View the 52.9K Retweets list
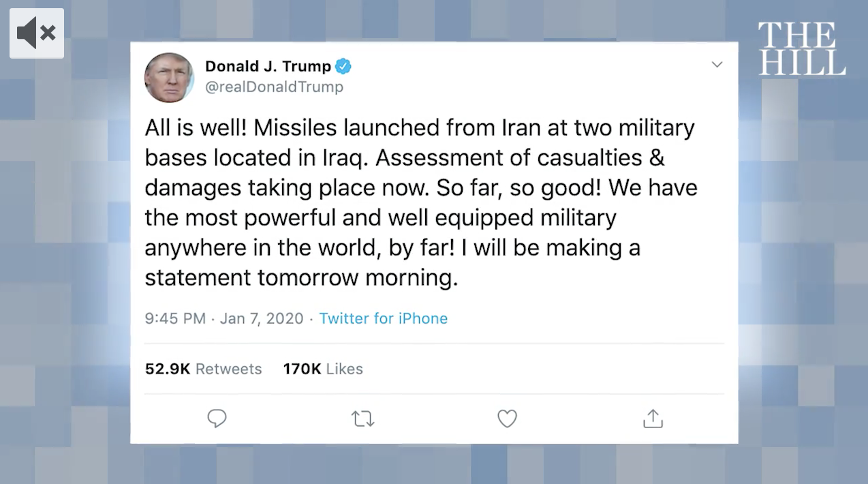 [x=203, y=369]
